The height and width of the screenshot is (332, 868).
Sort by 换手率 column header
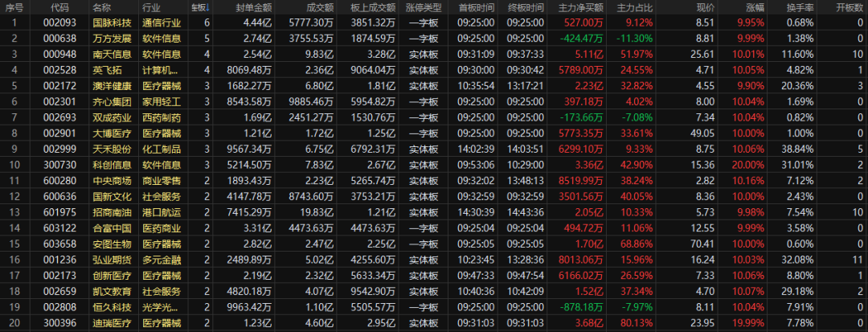(x=800, y=8)
